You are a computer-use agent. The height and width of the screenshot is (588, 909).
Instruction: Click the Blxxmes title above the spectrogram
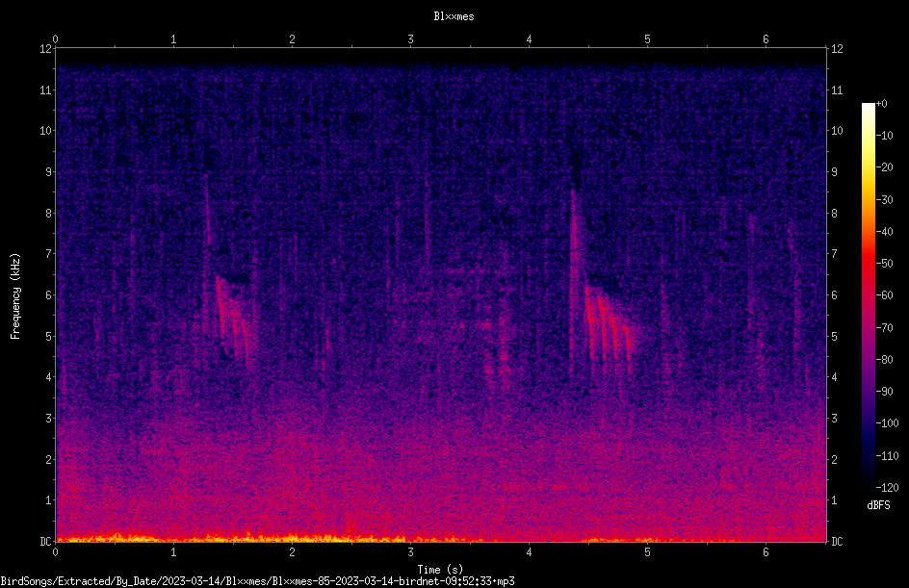click(x=454, y=16)
